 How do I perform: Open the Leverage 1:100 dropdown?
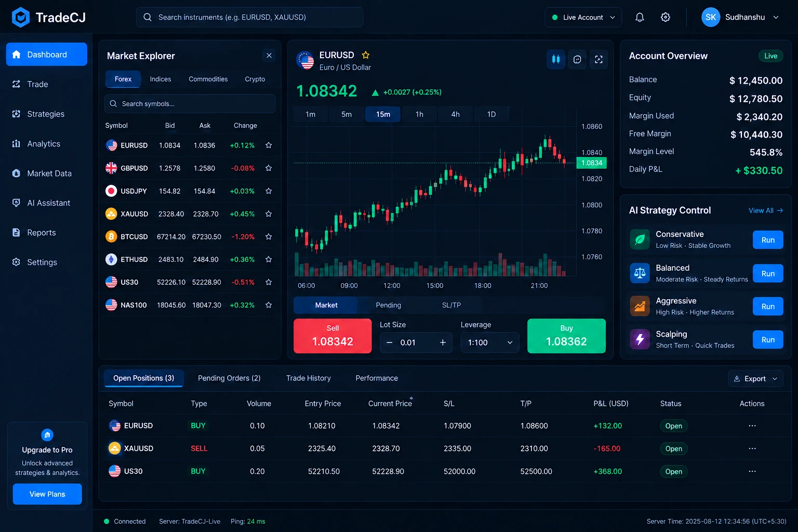[490, 342]
